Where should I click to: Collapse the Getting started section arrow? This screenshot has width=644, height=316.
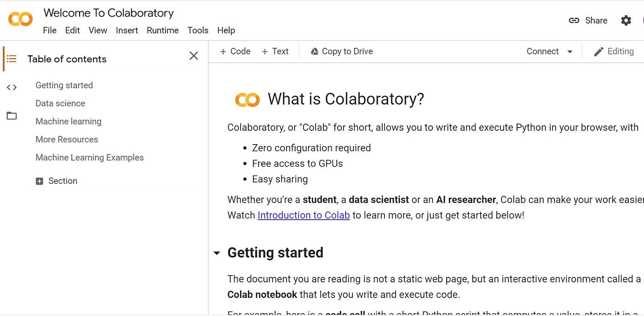point(217,253)
